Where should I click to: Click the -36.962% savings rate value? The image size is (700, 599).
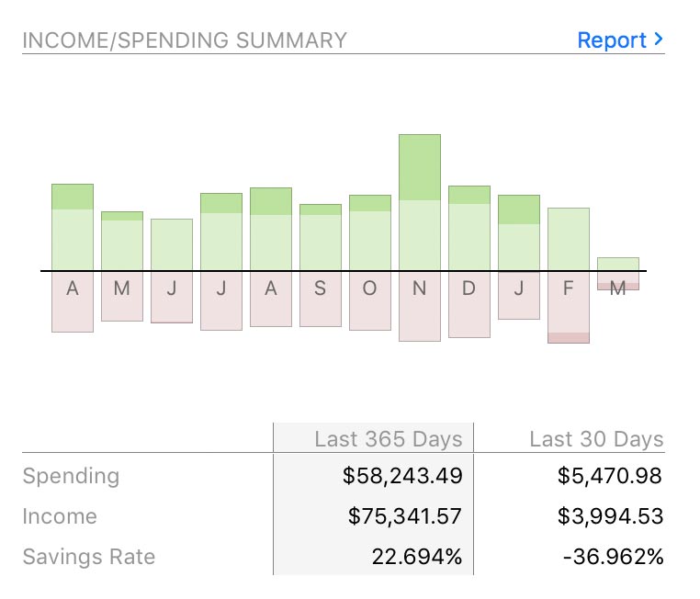click(x=611, y=557)
